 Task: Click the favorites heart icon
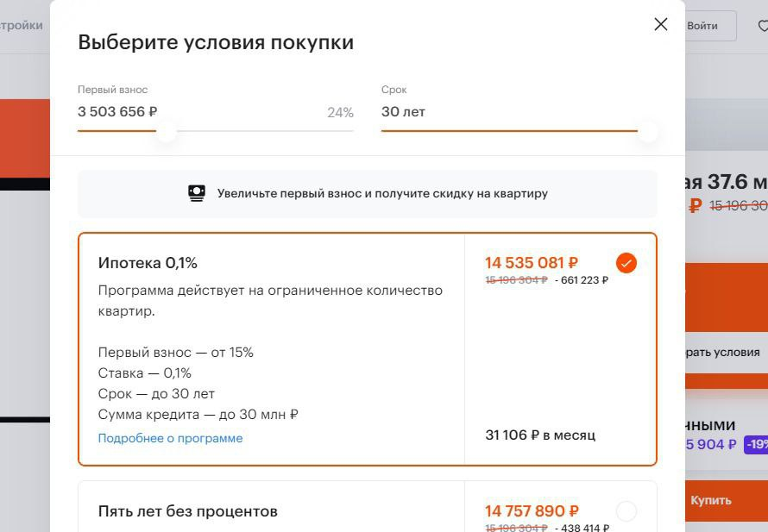pos(762,26)
